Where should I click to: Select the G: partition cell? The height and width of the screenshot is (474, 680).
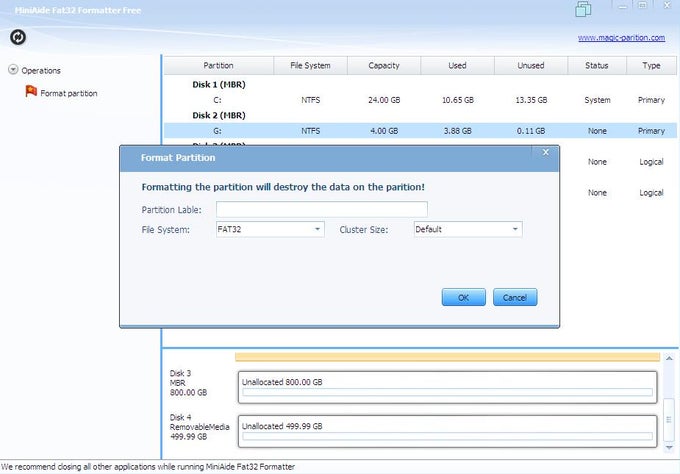coord(217,131)
